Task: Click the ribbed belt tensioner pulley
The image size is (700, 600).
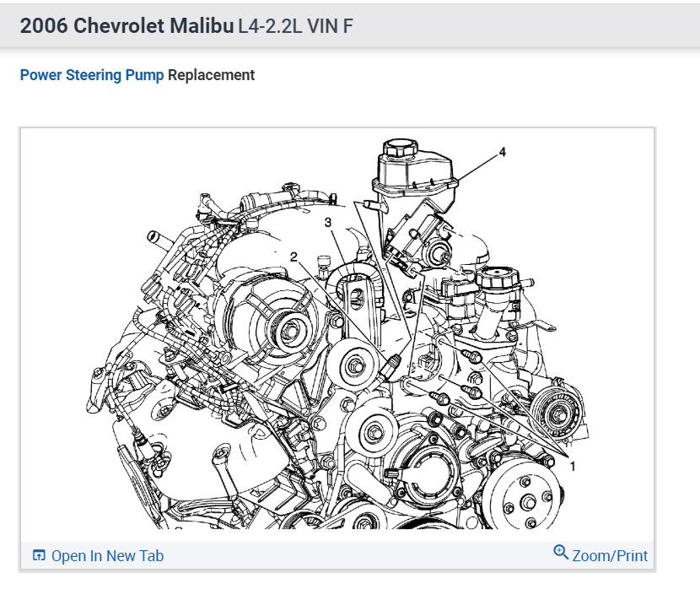Action: (x=557, y=414)
